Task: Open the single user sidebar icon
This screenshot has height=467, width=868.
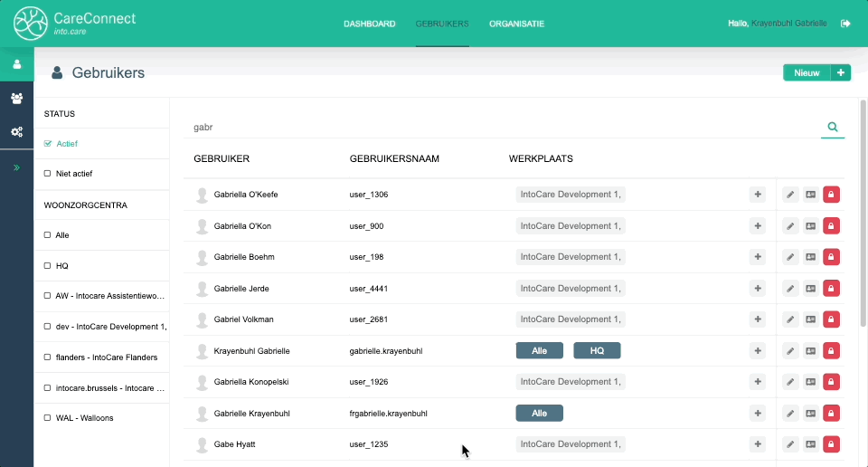Action: click(x=16, y=64)
